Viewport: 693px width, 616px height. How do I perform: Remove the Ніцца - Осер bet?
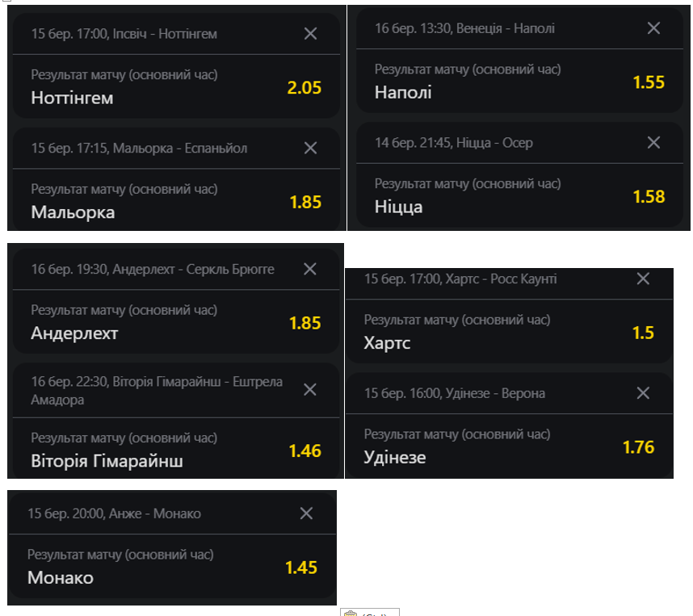click(x=654, y=143)
